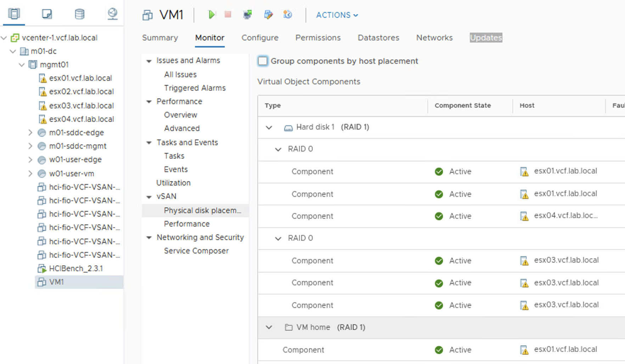Open the Hosts and Clusters inventory view
Viewport: 625px width, 364px height.
[14, 14]
